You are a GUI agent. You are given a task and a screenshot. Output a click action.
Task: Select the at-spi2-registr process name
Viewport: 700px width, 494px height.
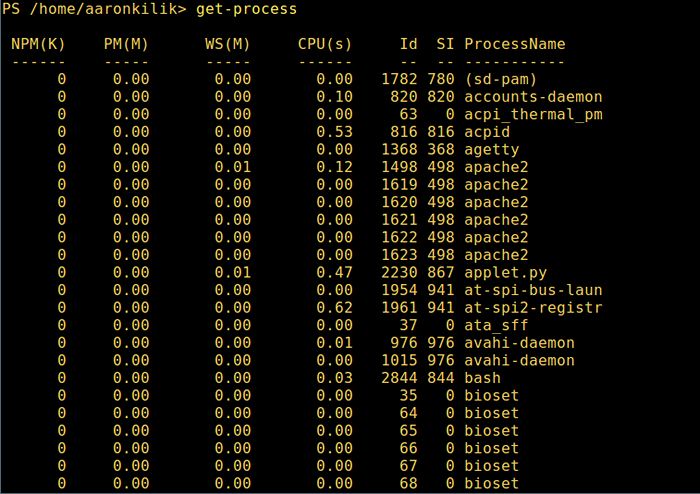(x=533, y=308)
